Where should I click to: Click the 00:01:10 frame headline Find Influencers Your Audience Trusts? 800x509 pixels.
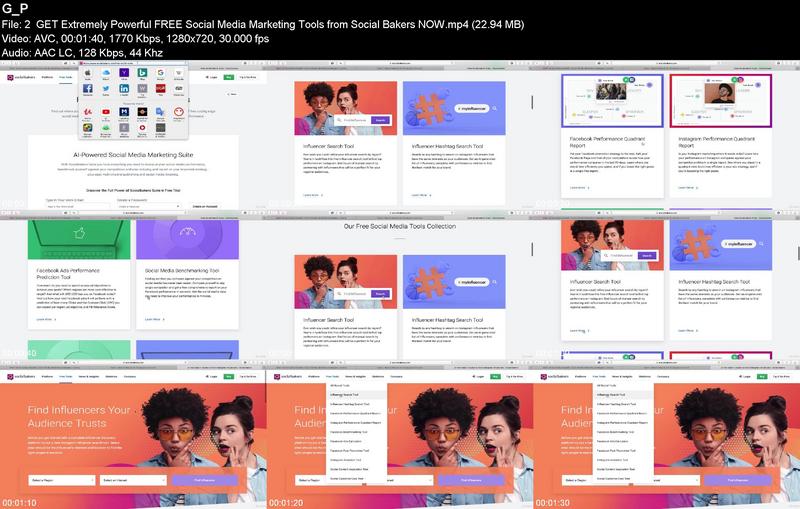point(79,416)
